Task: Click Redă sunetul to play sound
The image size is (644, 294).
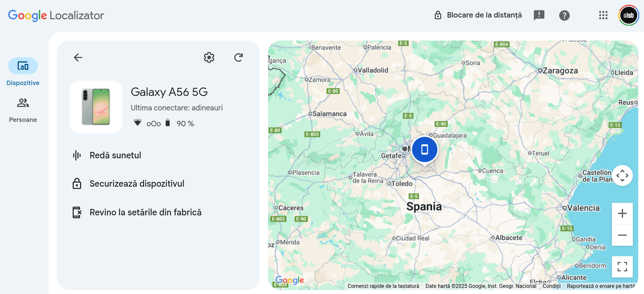Action: pyautogui.click(x=115, y=155)
